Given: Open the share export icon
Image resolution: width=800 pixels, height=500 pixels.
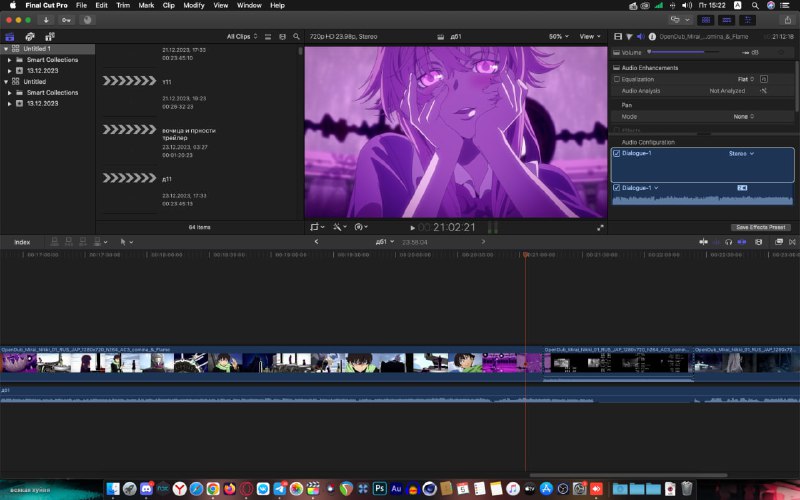Looking at the screenshot, I should 788,20.
